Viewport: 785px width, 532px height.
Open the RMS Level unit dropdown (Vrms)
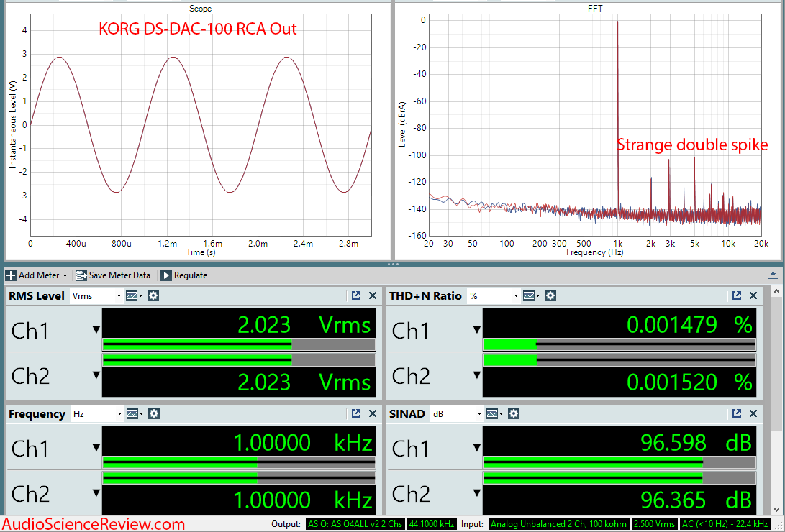tap(96, 296)
